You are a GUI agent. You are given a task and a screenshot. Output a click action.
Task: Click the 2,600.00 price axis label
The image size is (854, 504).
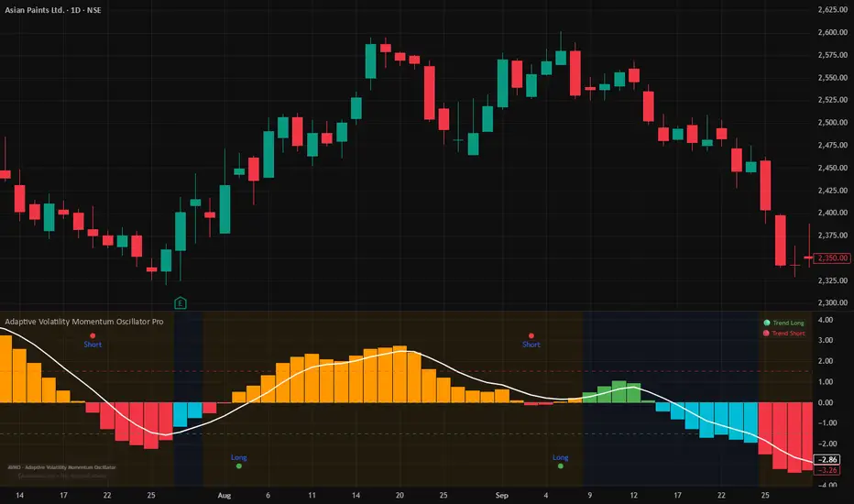(833, 32)
